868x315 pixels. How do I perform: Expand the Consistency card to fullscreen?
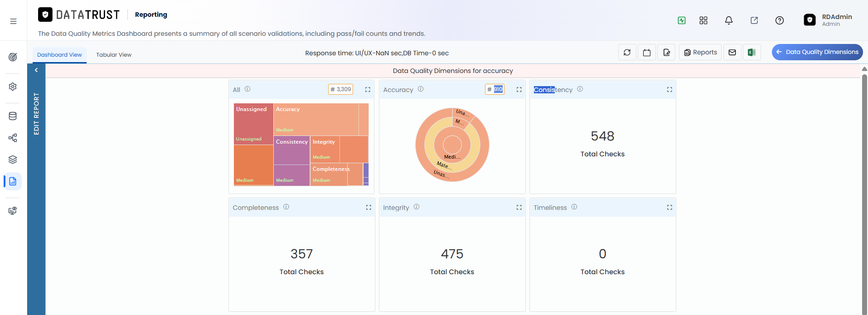click(x=669, y=90)
